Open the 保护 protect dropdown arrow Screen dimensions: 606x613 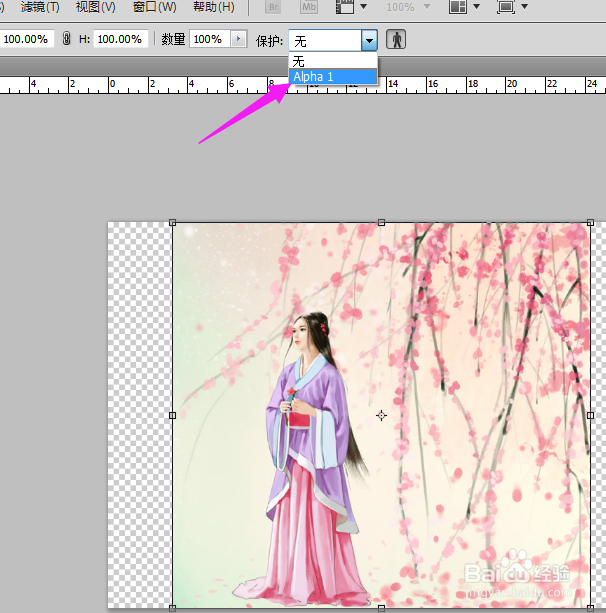click(369, 40)
